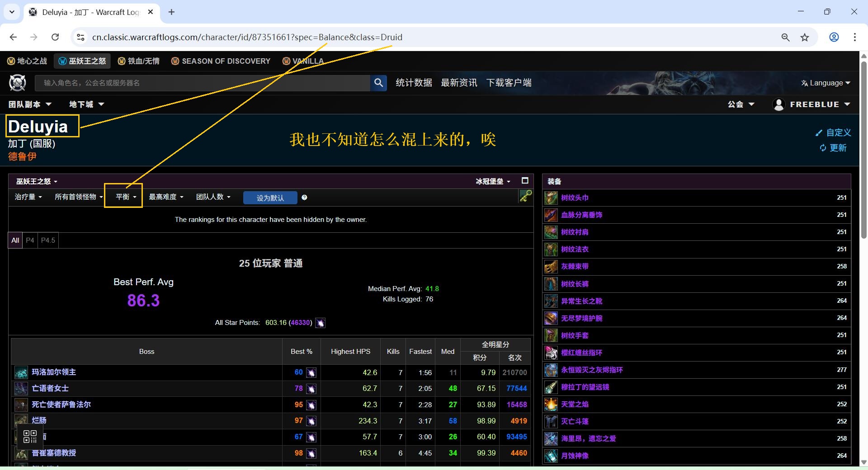The image size is (868, 470).
Task: Open the 治疗量 metric dropdown
Action: [x=28, y=197]
